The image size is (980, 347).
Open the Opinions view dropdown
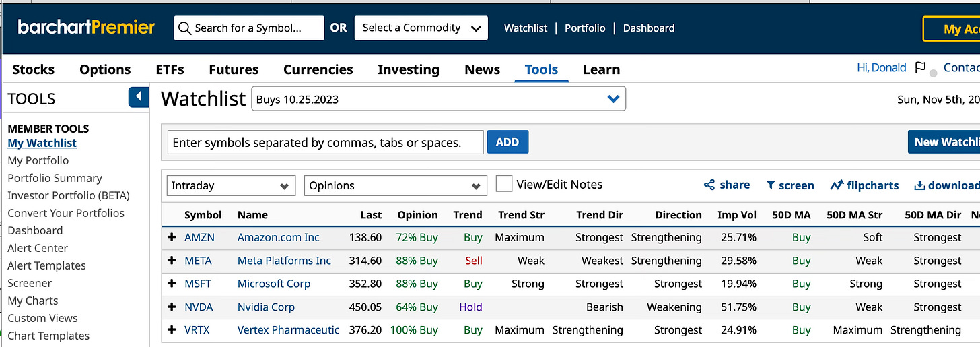click(396, 186)
